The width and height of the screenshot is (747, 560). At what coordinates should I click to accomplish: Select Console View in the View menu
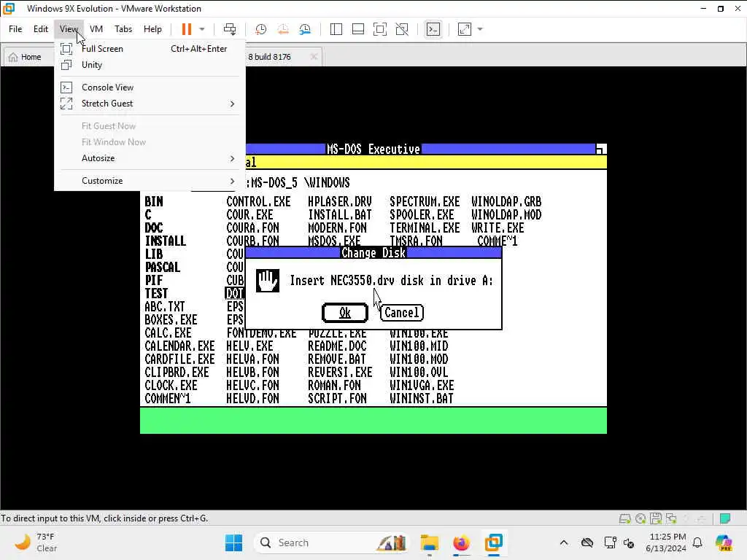pyautogui.click(x=150, y=87)
